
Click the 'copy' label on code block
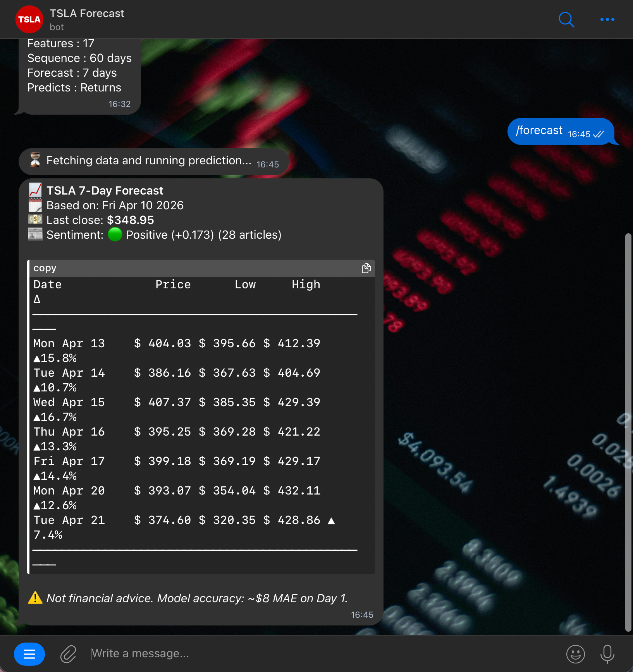tap(45, 268)
